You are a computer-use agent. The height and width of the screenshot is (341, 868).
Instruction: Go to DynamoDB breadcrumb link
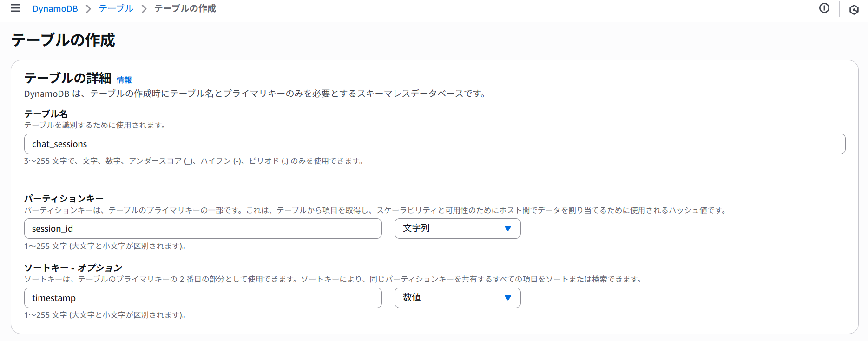click(55, 9)
